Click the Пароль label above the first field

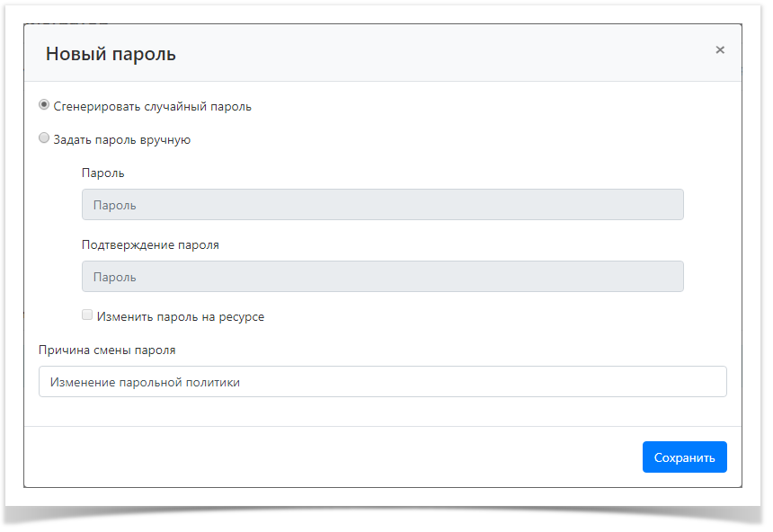click(102, 173)
